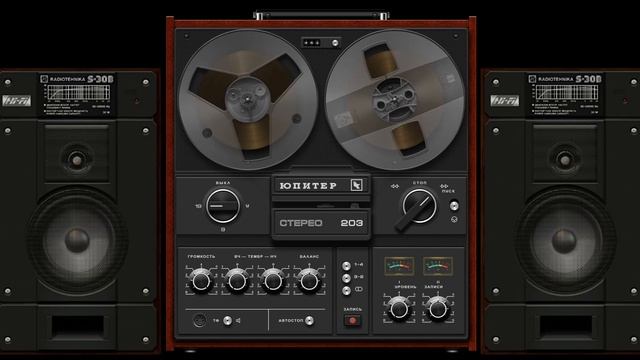Click the СТЕРЕО 203 plate
The height and width of the screenshot is (360, 640).
[x=321, y=223]
